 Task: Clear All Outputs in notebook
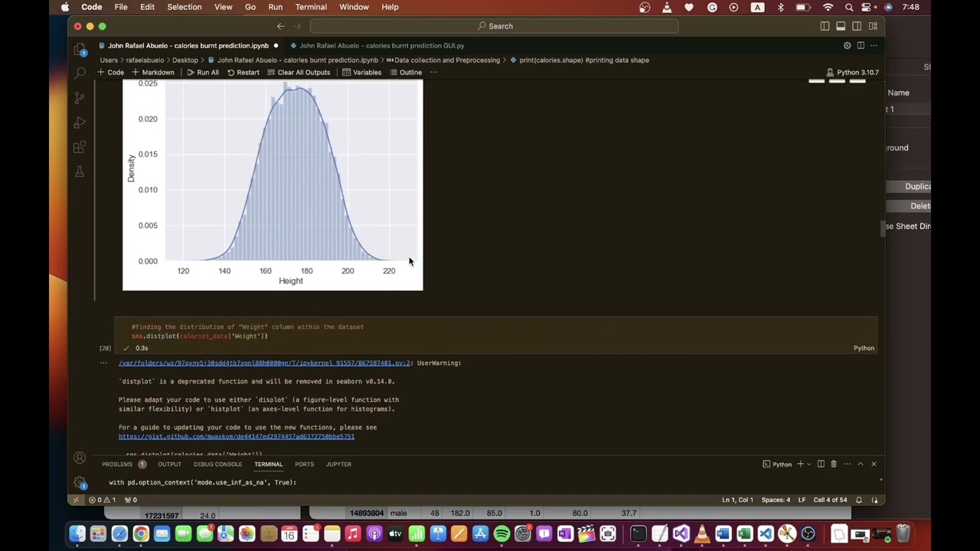299,73
